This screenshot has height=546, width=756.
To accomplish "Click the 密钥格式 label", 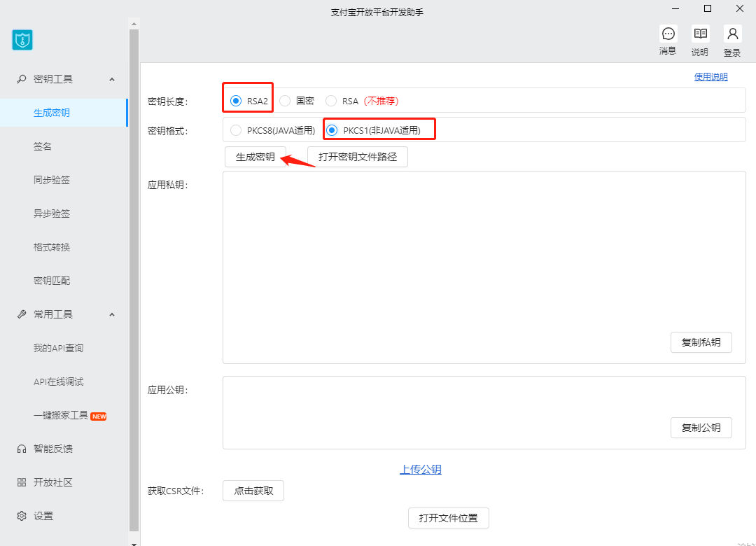I will [x=168, y=131].
